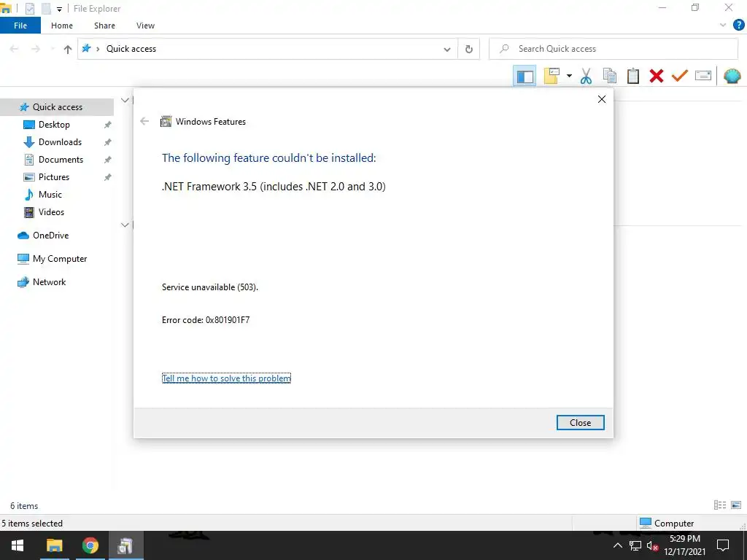Switch to large icons view in status bar
747x560 pixels.
click(736, 505)
